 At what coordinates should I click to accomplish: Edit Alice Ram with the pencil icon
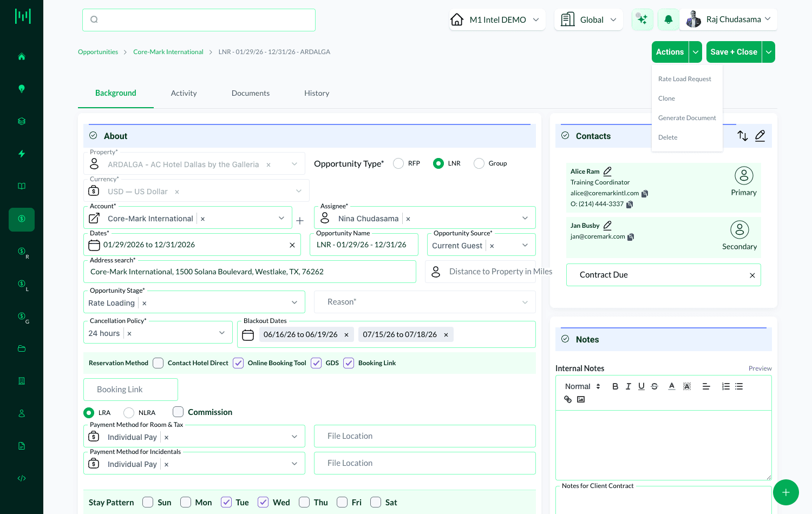coord(607,171)
